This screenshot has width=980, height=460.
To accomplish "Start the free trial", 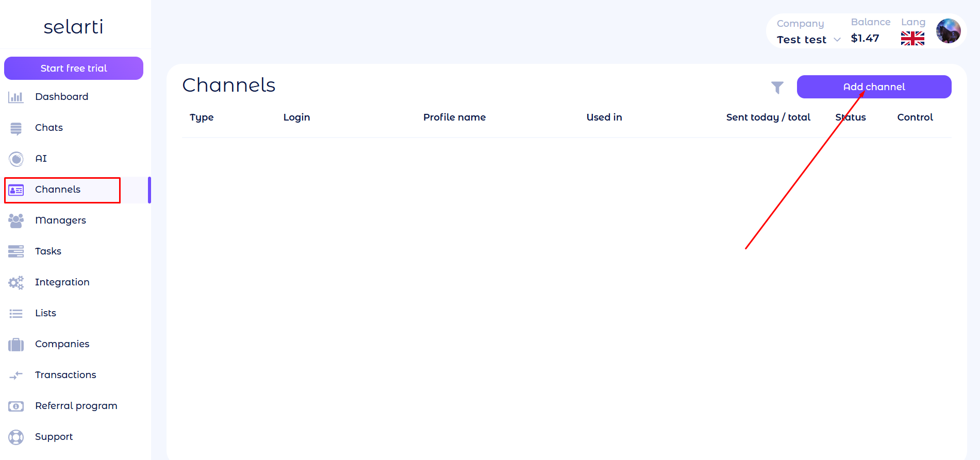I will [x=74, y=69].
